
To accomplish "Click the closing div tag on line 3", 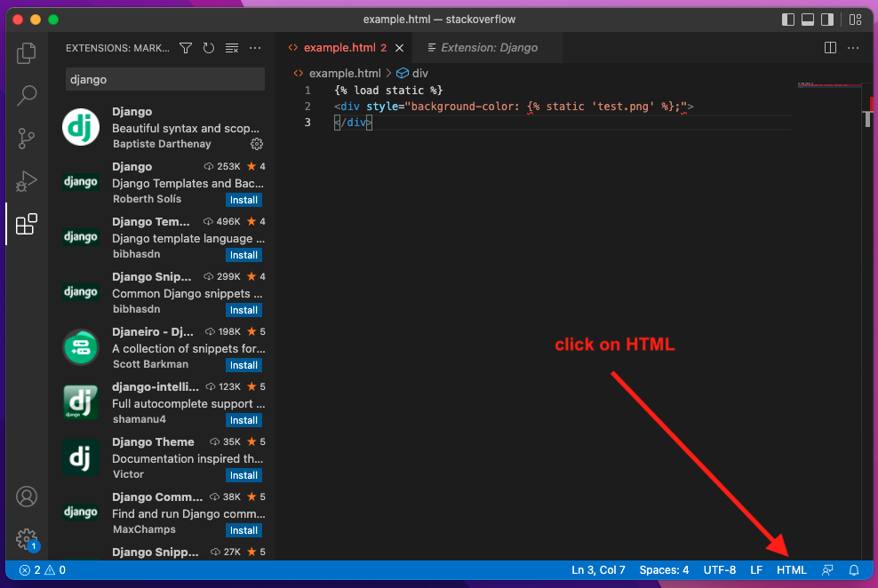I will pyautogui.click(x=354, y=123).
